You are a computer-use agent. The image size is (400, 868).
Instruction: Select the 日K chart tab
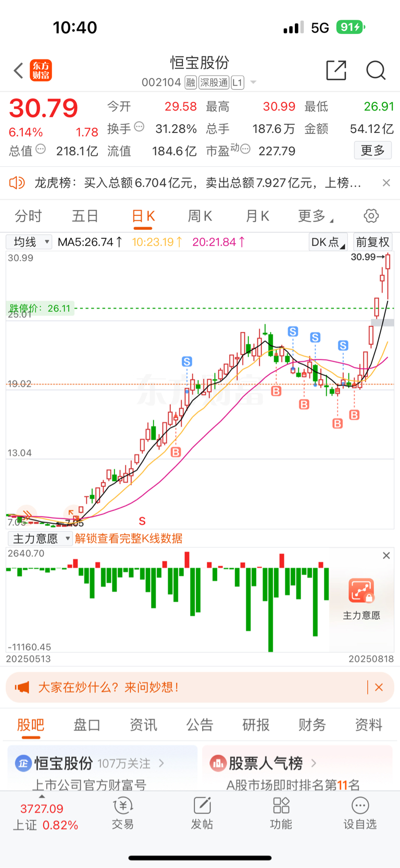click(143, 216)
